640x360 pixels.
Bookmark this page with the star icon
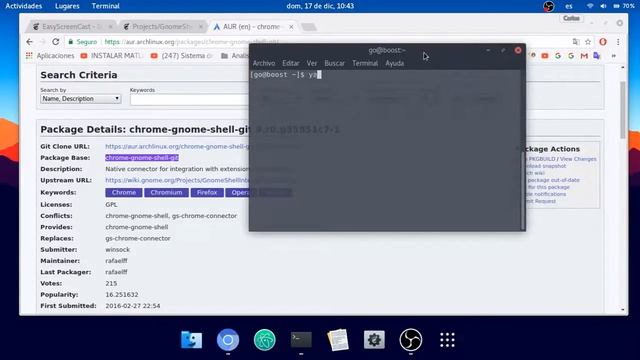click(588, 42)
